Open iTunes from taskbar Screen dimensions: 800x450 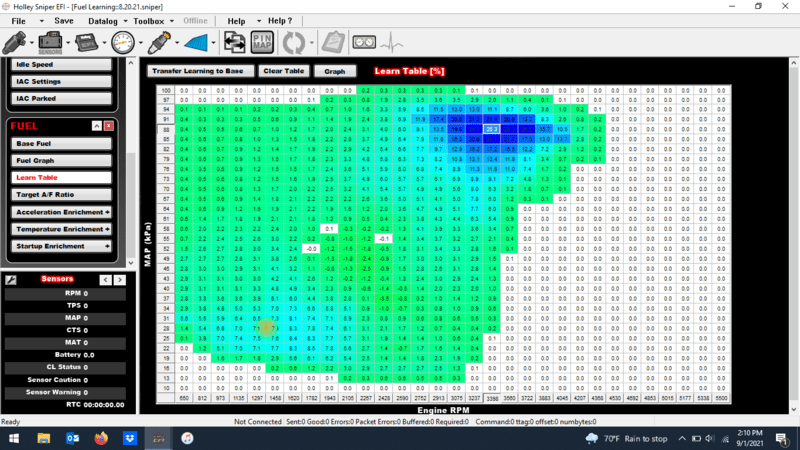[187, 438]
